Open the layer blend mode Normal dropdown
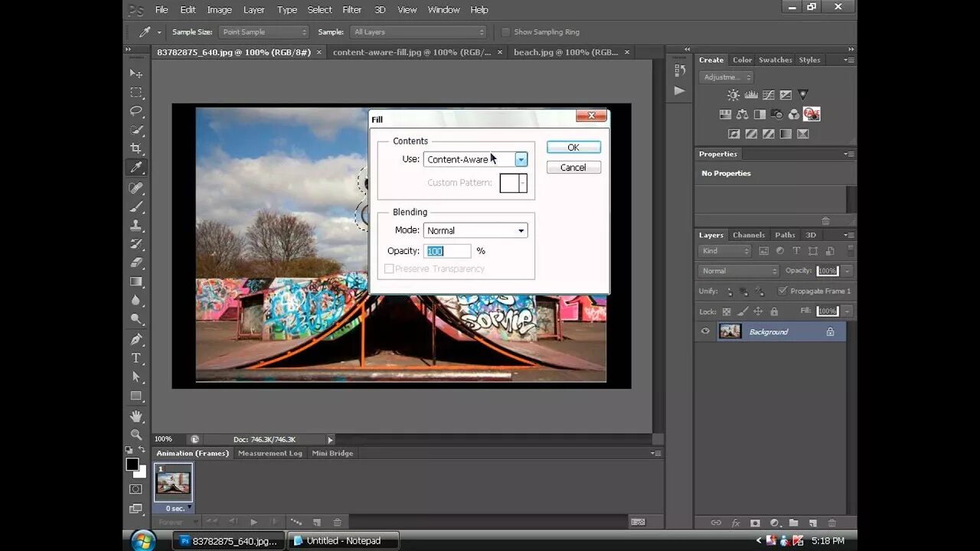 [x=738, y=271]
